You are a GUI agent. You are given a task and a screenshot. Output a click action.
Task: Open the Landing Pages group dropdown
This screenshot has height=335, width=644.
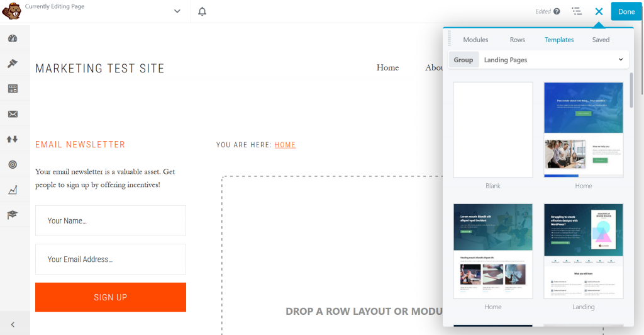tap(553, 60)
